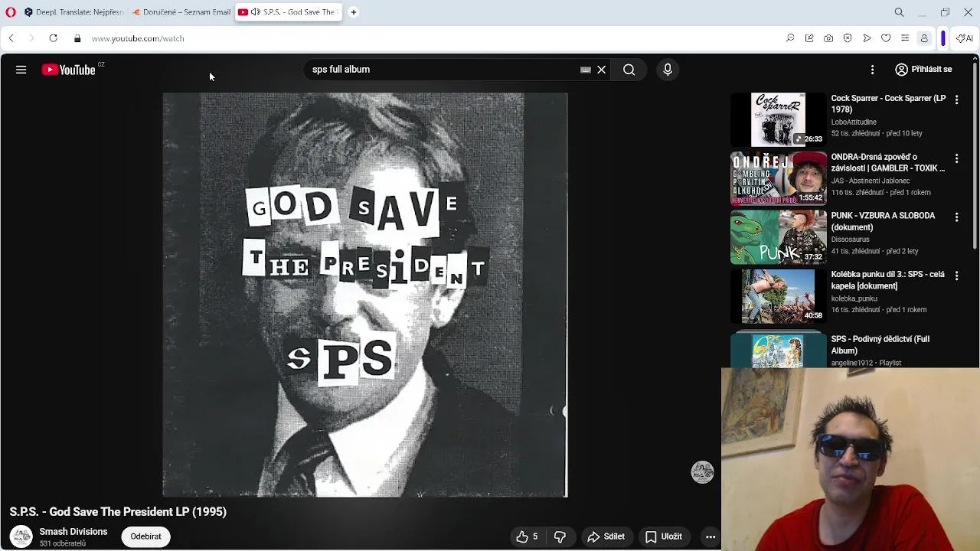Go to YouTube home via logo
980x551 pixels.
tap(68, 70)
